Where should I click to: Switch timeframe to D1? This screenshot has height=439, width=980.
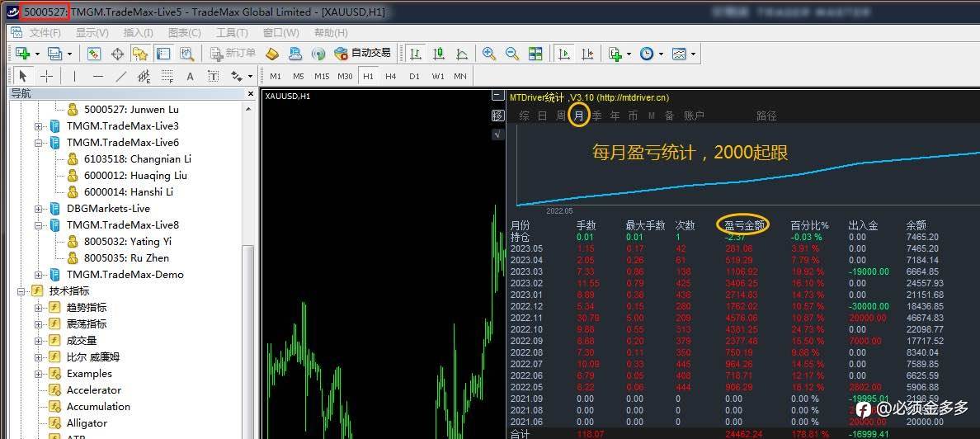click(x=414, y=76)
